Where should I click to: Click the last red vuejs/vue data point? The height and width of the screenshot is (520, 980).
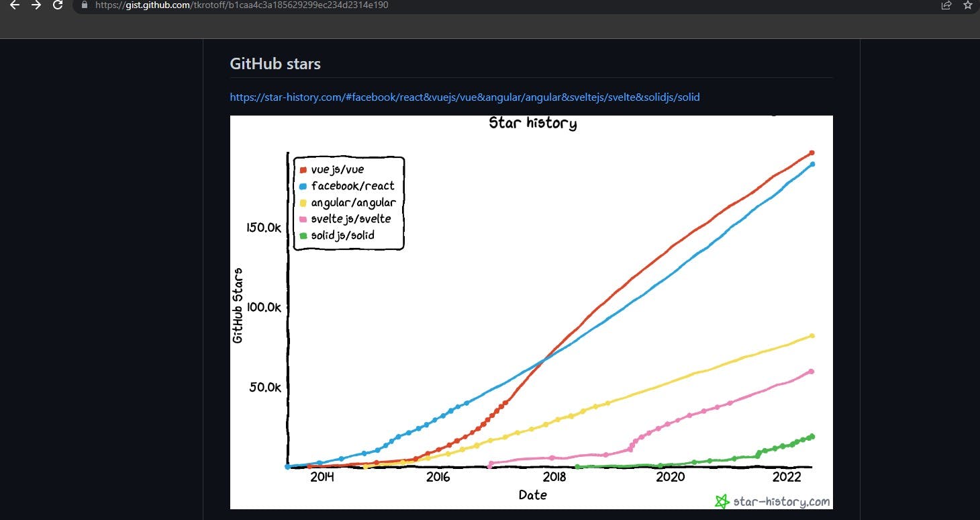pos(812,153)
